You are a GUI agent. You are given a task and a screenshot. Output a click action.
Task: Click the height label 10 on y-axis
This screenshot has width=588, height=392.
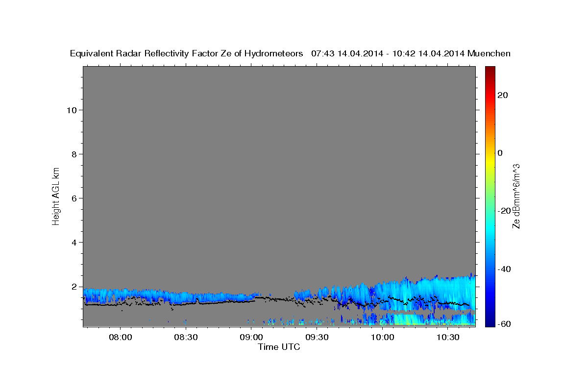(x=73, y=110)
